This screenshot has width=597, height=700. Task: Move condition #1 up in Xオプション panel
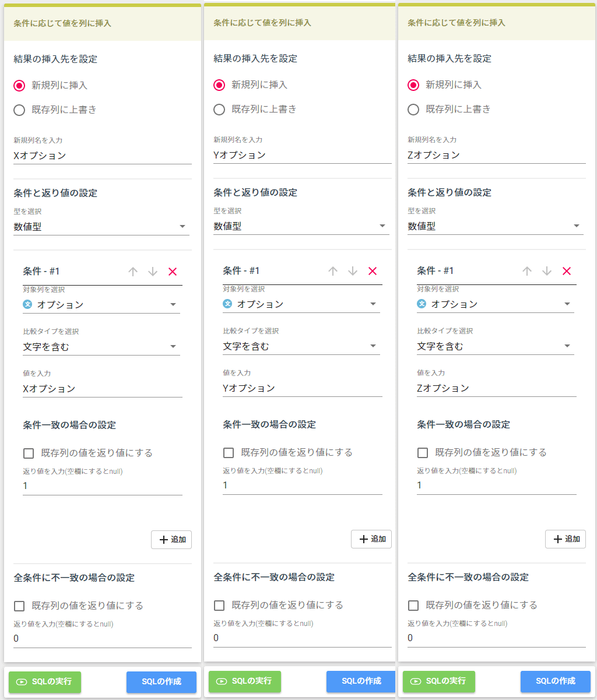pyautogui.click(x=133, y=272)
